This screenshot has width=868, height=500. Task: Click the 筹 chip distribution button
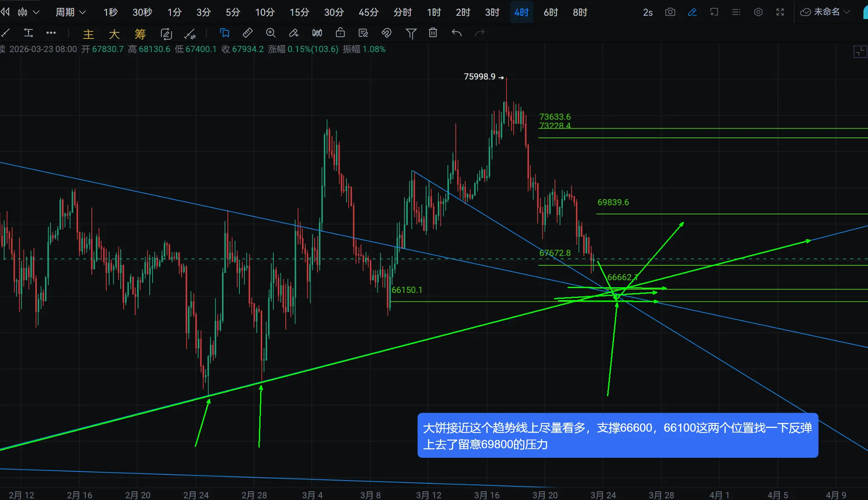140,34
